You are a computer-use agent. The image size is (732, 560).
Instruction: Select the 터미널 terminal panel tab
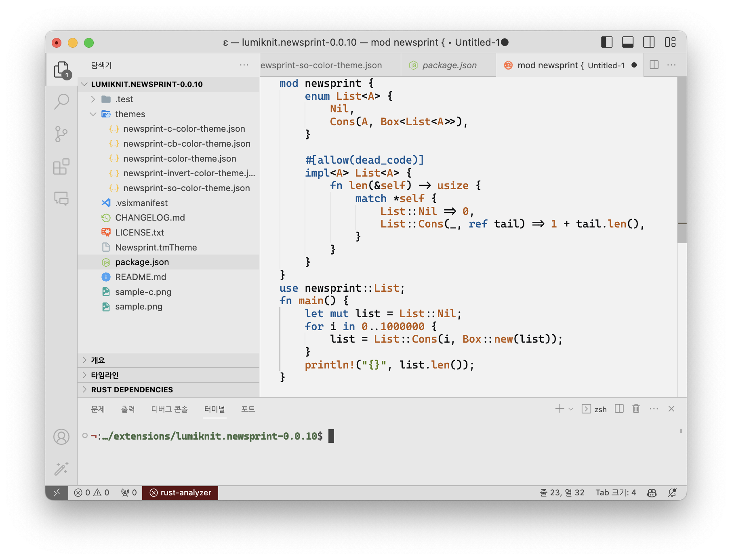click(215, 409)
